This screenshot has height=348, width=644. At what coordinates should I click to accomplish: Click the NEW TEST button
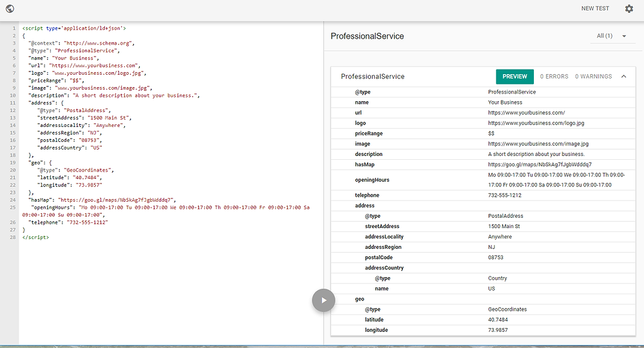[x=595, y=8]
